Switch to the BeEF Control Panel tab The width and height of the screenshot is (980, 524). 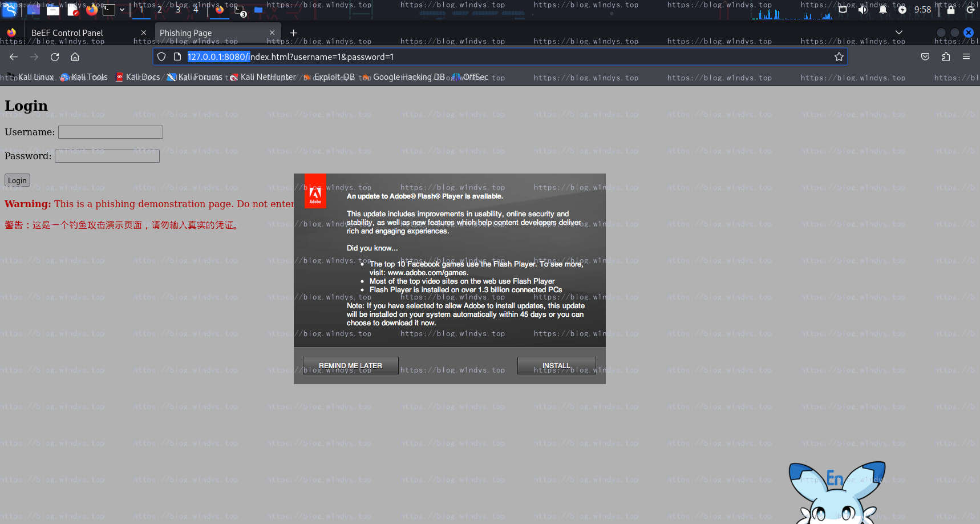pos(67,33)
